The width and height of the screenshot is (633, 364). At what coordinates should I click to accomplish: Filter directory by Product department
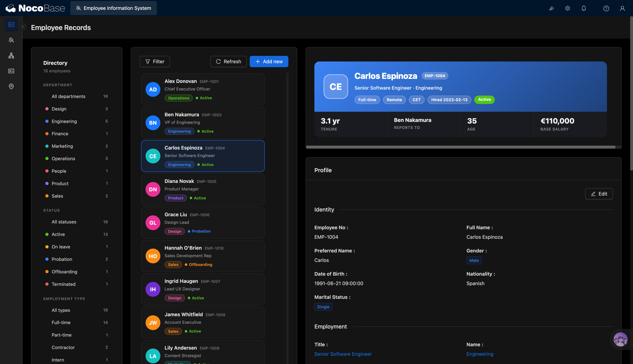pos(76,184)
